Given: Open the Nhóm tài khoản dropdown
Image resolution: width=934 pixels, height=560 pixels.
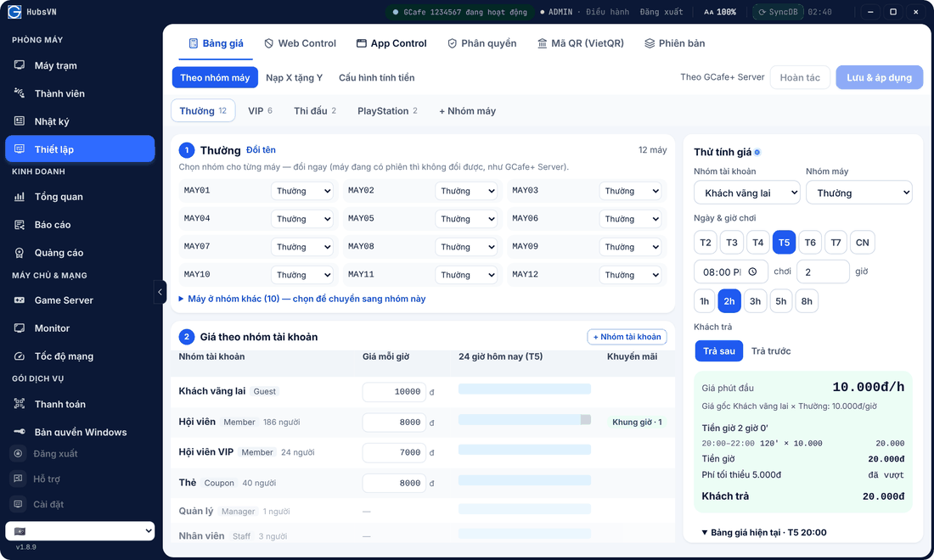Looking at the screenshot, I should [747, 193].
